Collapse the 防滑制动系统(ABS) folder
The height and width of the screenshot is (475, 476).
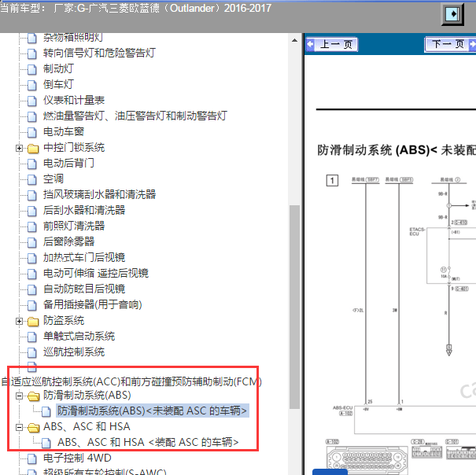tap(19, 396)
